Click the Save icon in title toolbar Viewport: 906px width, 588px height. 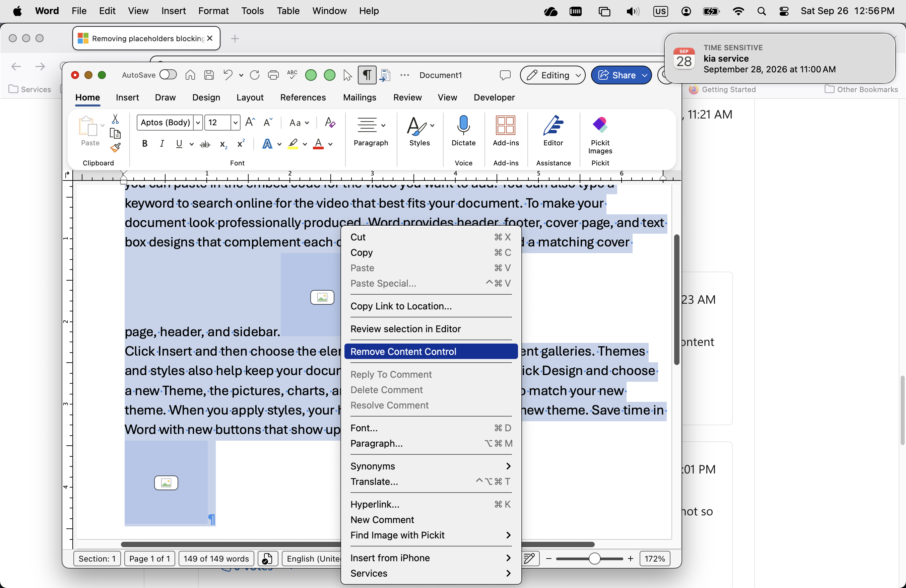pos(209,75)
